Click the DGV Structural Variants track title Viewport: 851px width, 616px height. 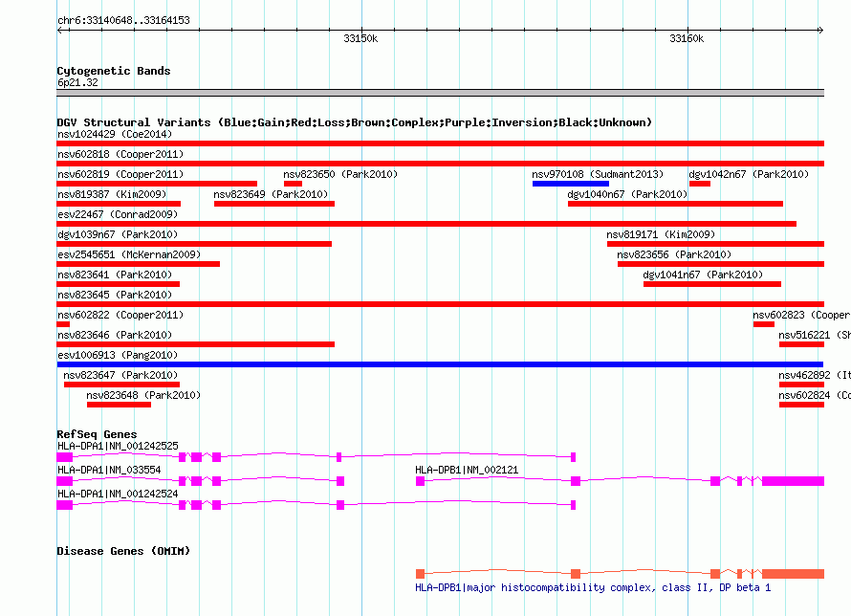[x=354, y=122]
